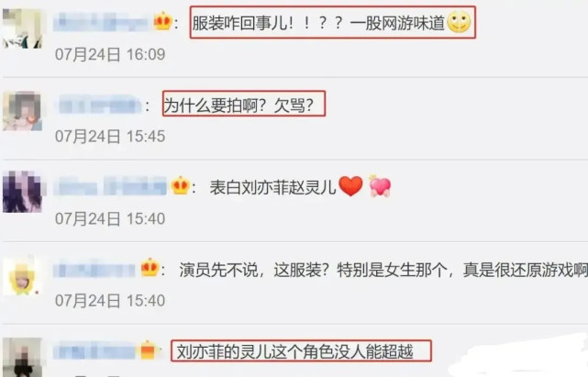Open blurred username before 表白刘亦菲赵灵儿 comment
This screenshot has width=588, height=377.
(x=110, y=186)
